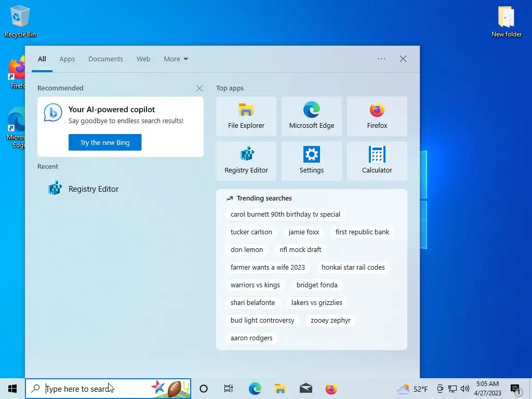This screenshot has width=532, height=399.
Task: Open File Explorer from the taskbar
Action: (280, 389)
